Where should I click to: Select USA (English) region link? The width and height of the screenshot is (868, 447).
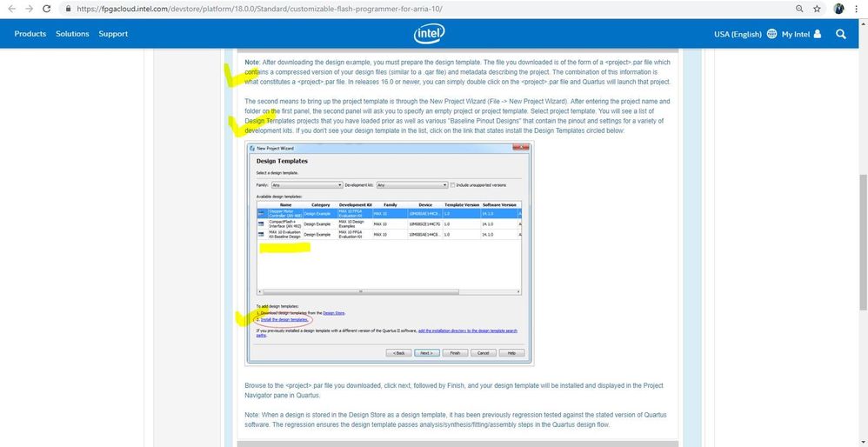pos(738,34)
